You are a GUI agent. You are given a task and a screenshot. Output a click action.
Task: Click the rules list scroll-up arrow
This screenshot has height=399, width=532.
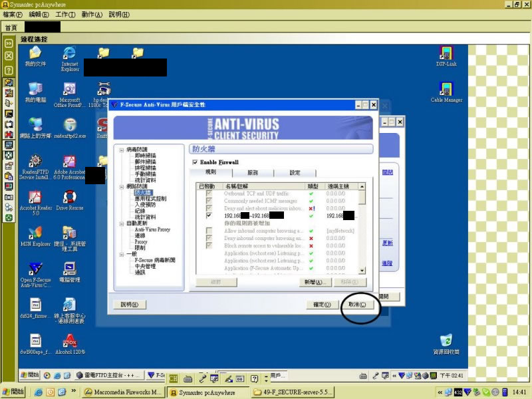coord(362,186)
